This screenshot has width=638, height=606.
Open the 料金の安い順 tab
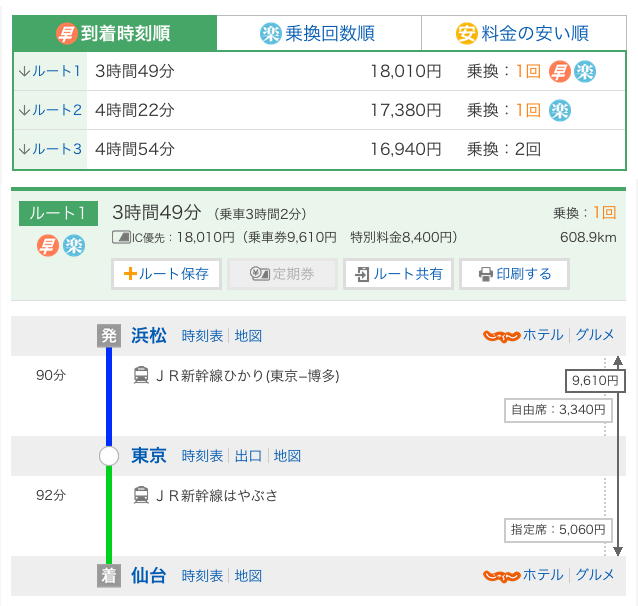pos(522,33)
